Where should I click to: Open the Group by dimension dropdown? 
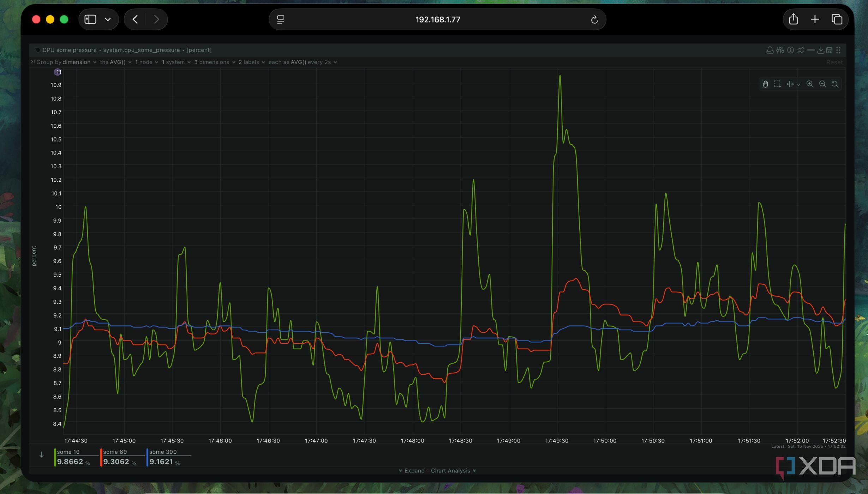[66, 62]
